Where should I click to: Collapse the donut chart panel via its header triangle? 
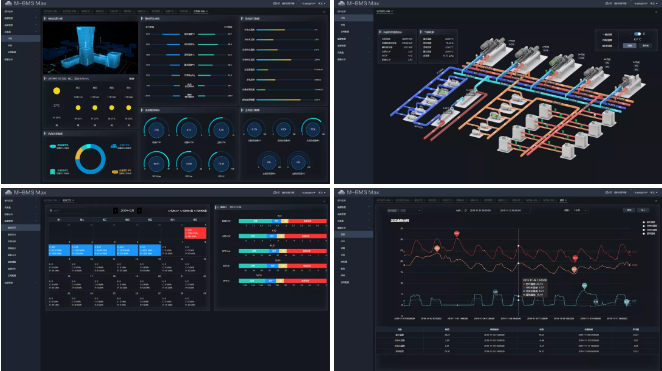point(45,133)
